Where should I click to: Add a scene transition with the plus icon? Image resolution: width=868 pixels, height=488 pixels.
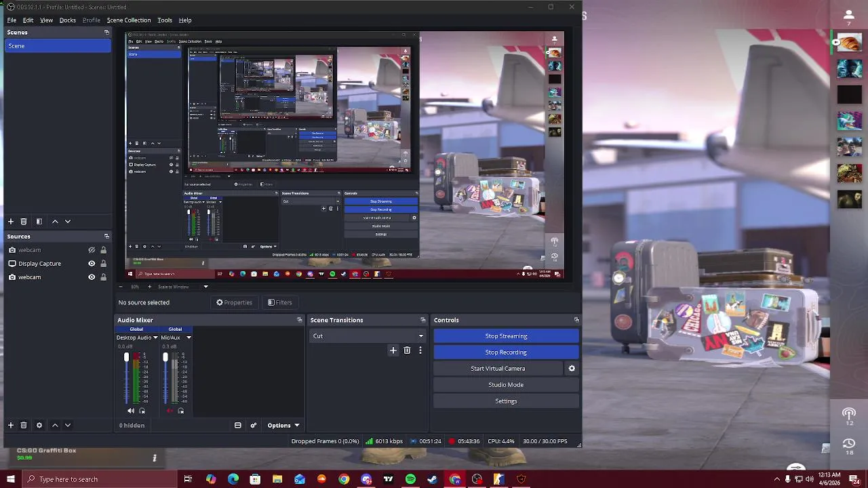pos(393,350)
